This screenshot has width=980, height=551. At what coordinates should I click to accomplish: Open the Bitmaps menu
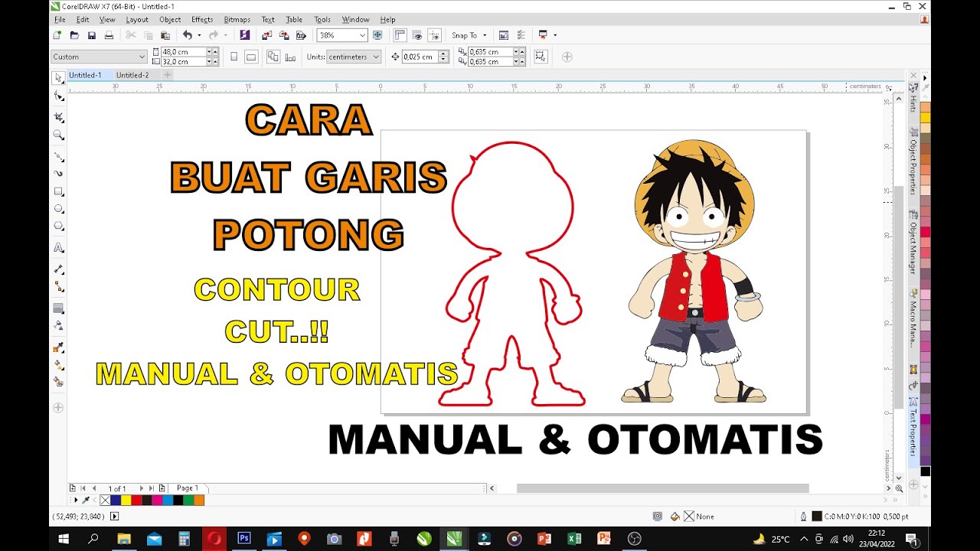tap(237, 19)
